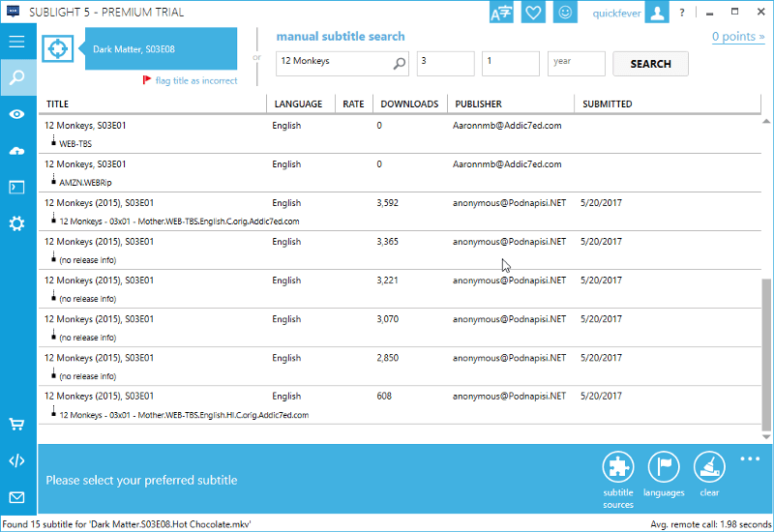Click the results list scrollbar thumb

click(766, 354)
